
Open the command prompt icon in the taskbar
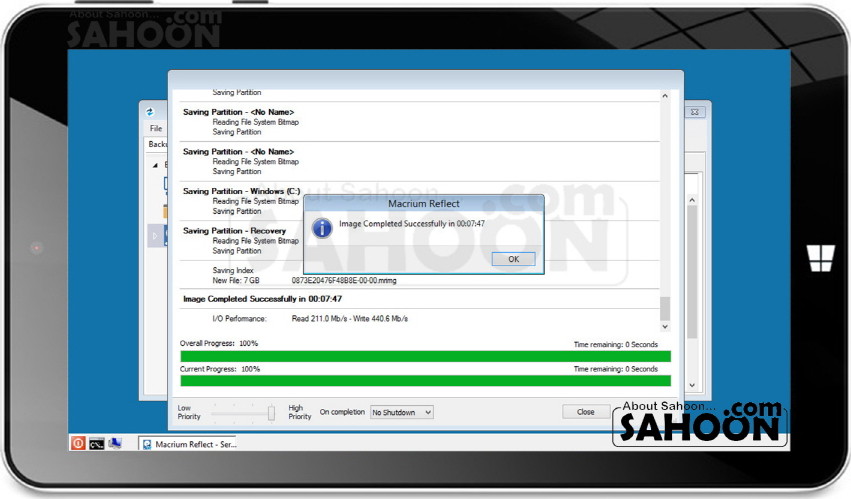pyautogui.click(x=97, y=443)
